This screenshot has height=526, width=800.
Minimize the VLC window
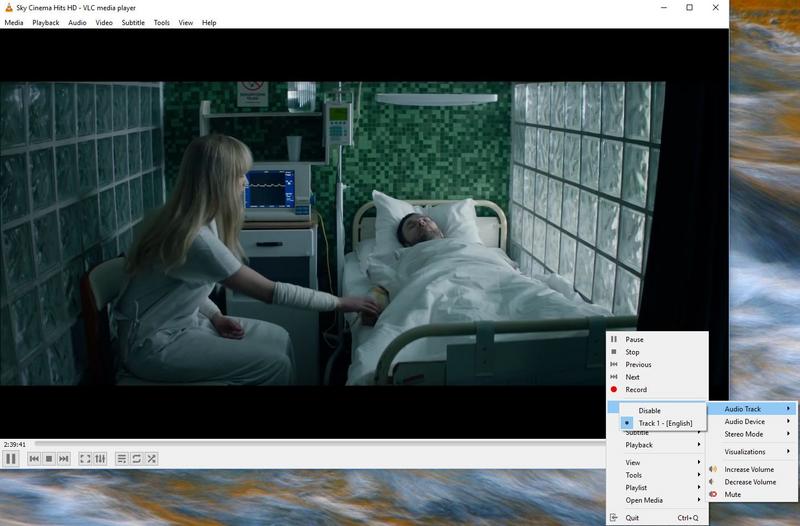664,8
